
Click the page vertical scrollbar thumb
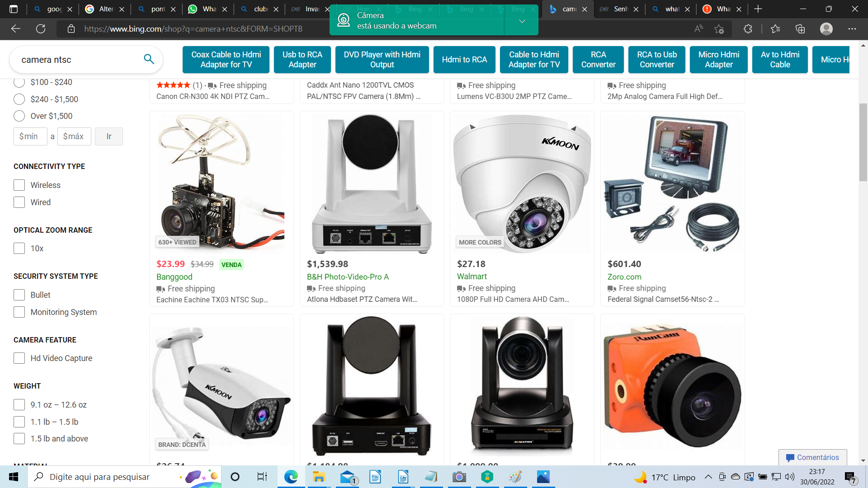click(863, 142)
